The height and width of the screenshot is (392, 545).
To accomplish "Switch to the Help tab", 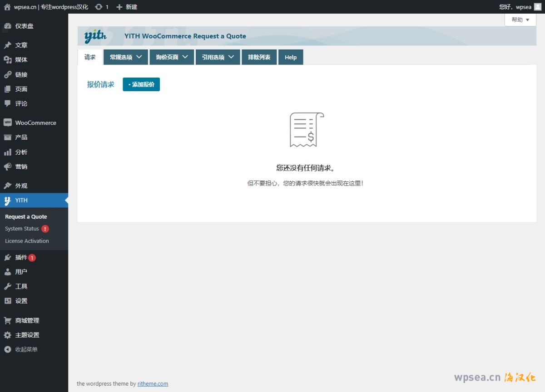I will tap(291, 57).
